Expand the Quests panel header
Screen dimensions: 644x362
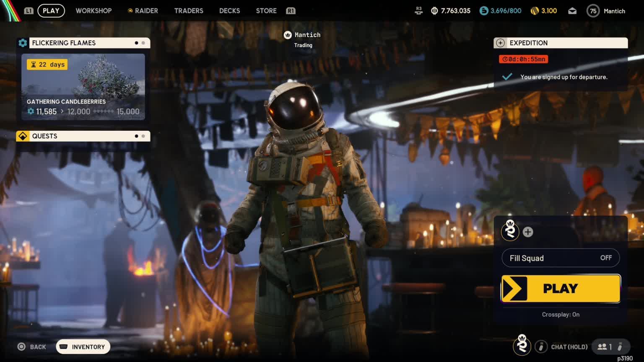tap(83, 136)
